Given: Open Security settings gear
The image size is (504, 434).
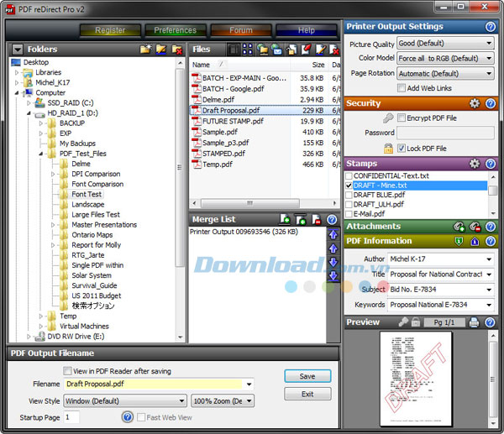Looking at the screenshot, I should coord(475,103).
